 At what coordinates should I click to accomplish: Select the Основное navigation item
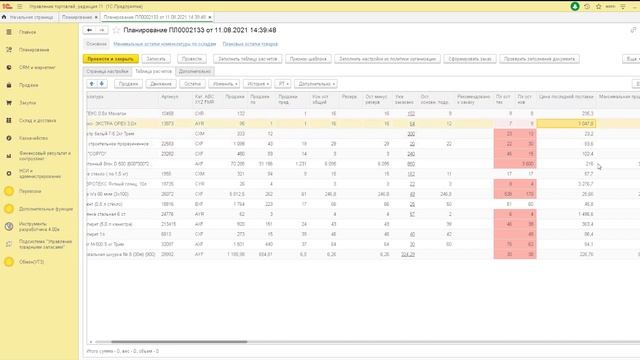click(x=96, y=44)
